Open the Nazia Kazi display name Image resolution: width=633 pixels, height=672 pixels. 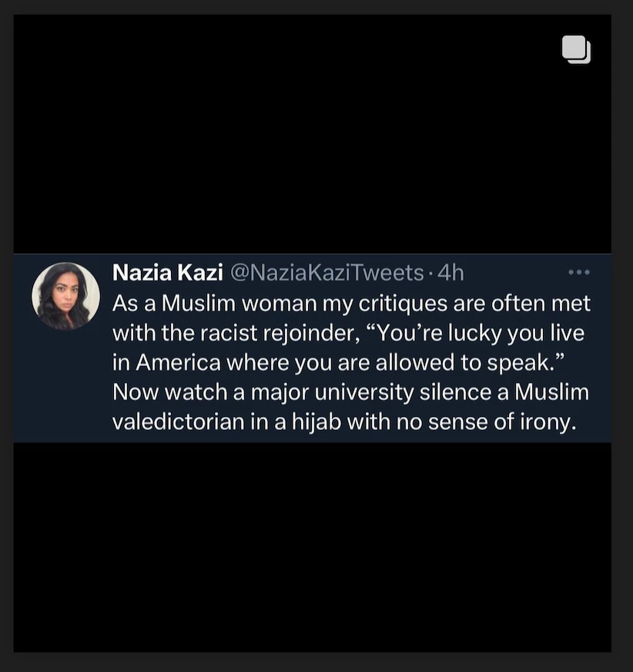tap(168, 272)
